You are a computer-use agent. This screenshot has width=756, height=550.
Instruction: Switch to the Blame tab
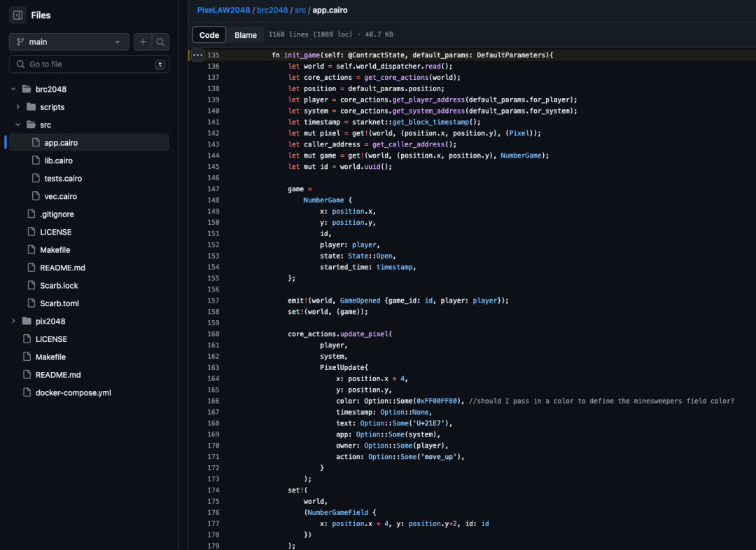246,34
